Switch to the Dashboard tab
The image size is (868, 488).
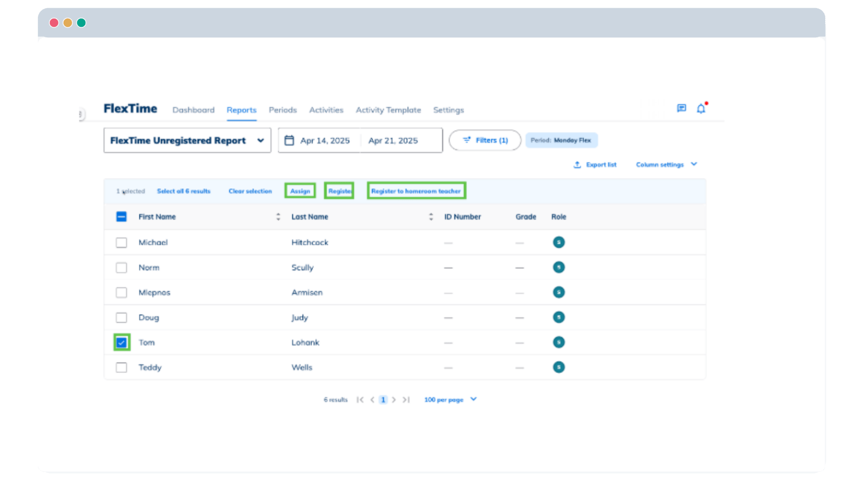coord(193,110)
